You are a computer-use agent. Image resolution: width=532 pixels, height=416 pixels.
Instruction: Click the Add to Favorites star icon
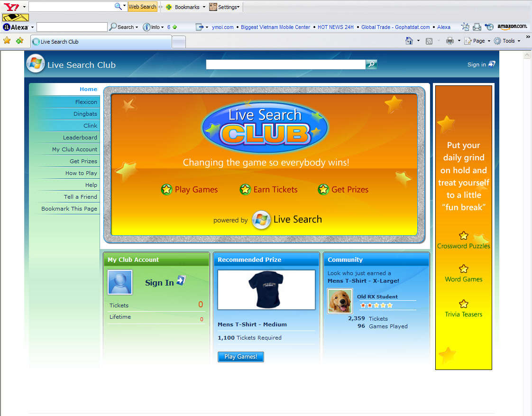(20, 41)
